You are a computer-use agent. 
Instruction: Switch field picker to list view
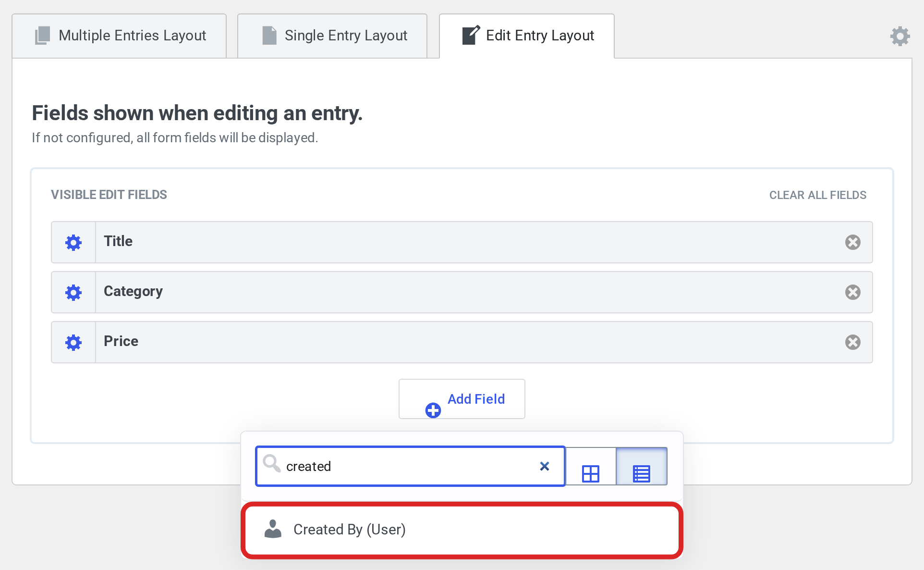pos(642,467)
